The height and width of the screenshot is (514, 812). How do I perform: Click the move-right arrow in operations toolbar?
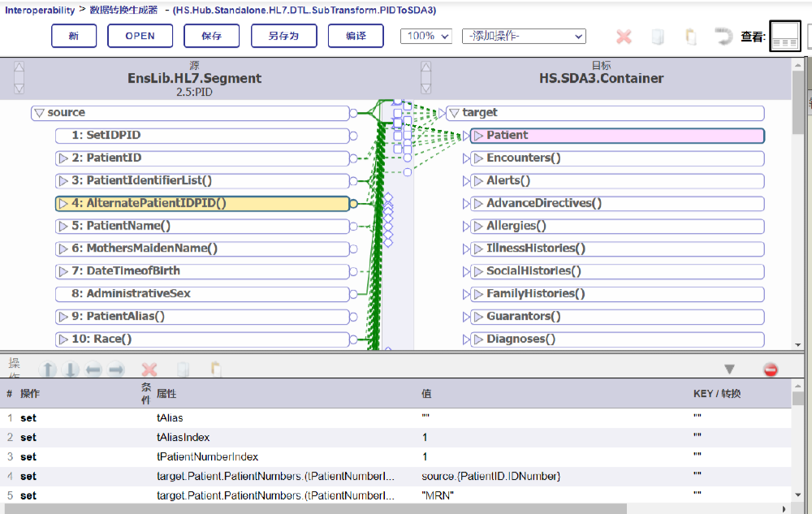pos(116,370)
